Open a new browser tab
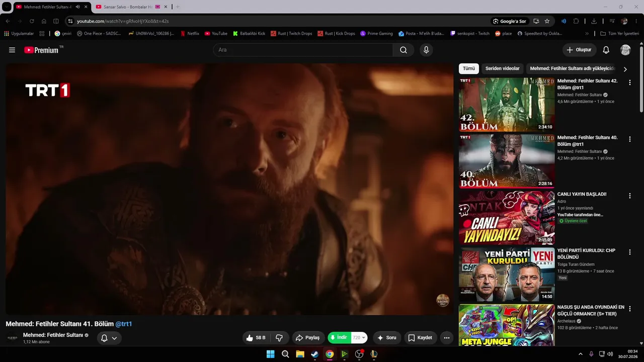The height and width of the screenshot is (362, 644). [178, 7]
